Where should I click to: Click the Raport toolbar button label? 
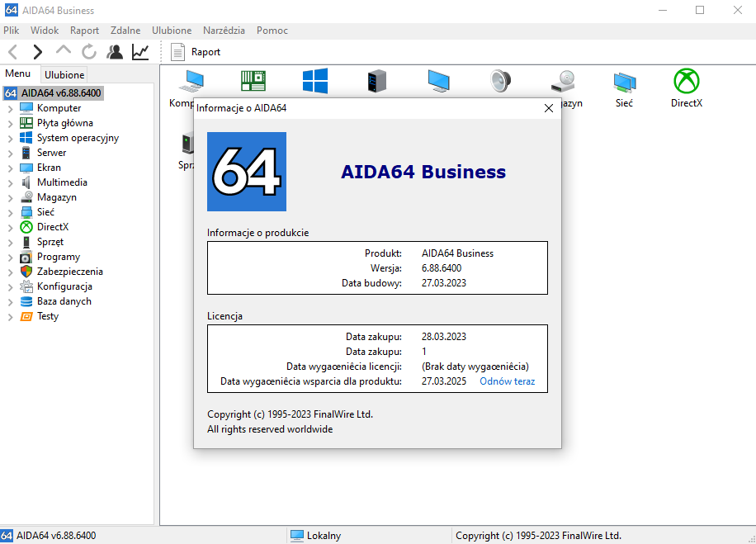pyautogui.click(x=206, y=52)
